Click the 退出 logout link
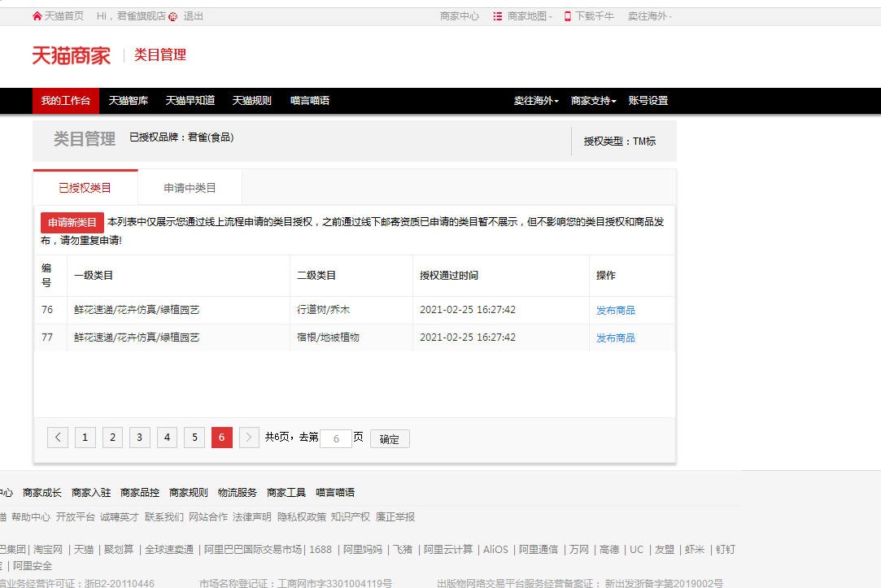 tap(193, 16)
